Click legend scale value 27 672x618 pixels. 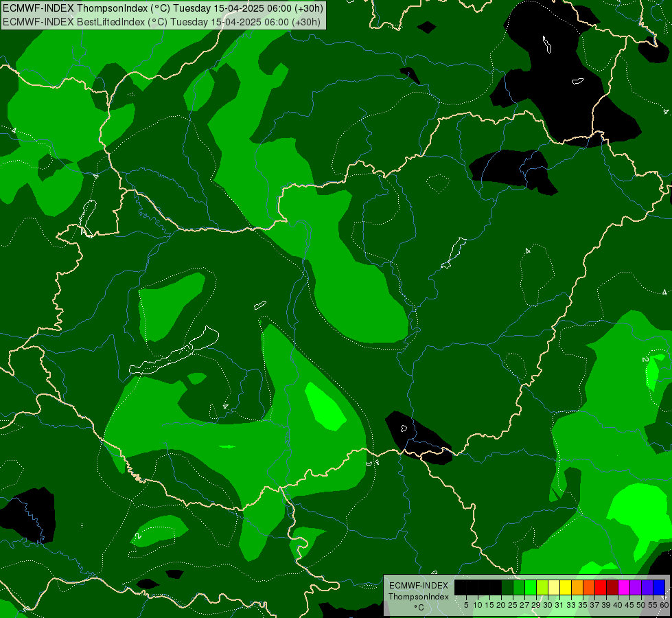(x=524, y=605)
